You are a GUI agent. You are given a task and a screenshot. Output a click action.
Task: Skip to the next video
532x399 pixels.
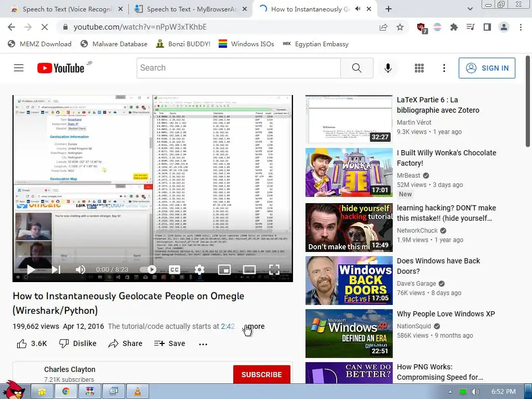click(56, 270)
